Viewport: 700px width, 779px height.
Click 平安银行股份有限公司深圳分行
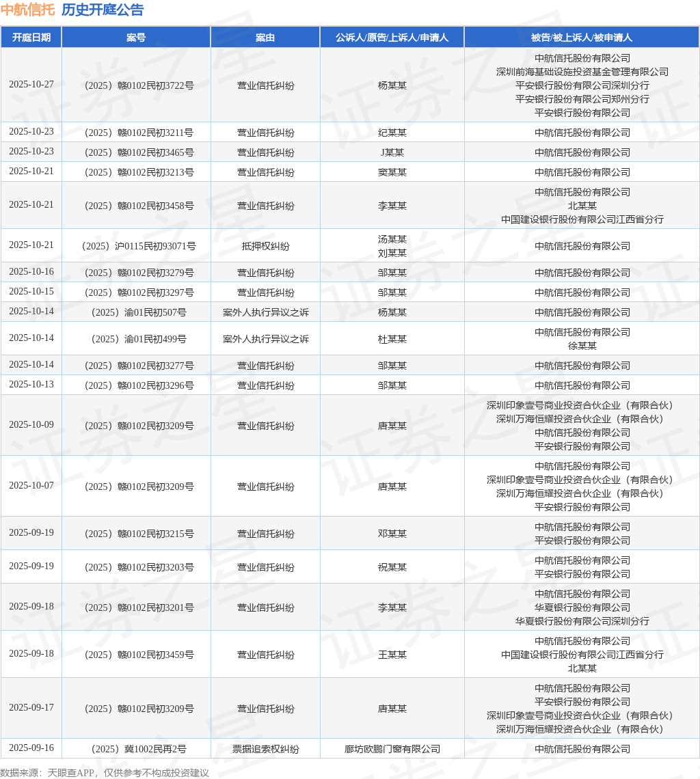coord(582,85)
